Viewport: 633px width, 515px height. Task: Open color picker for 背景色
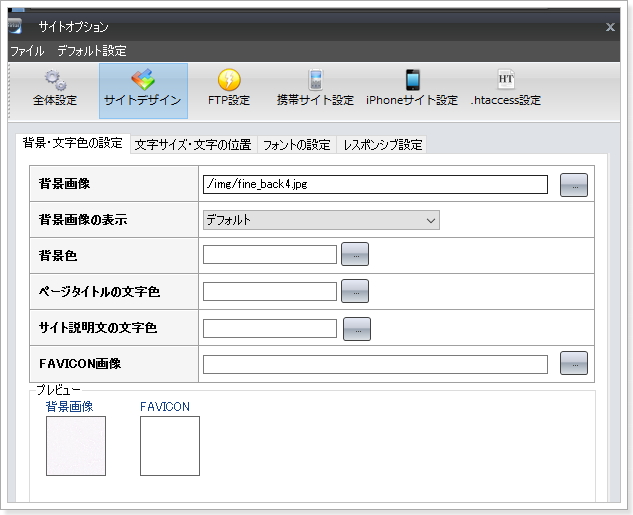pos(355,254)
